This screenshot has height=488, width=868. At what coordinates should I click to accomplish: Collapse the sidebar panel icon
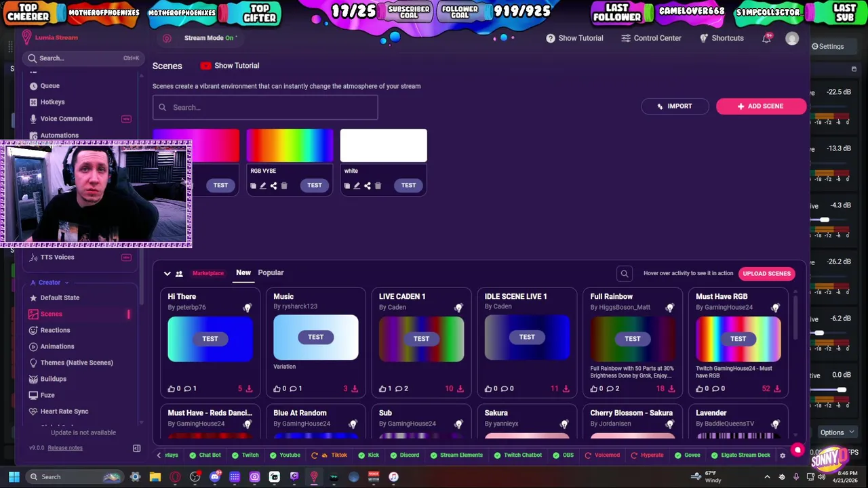[136, 449]
